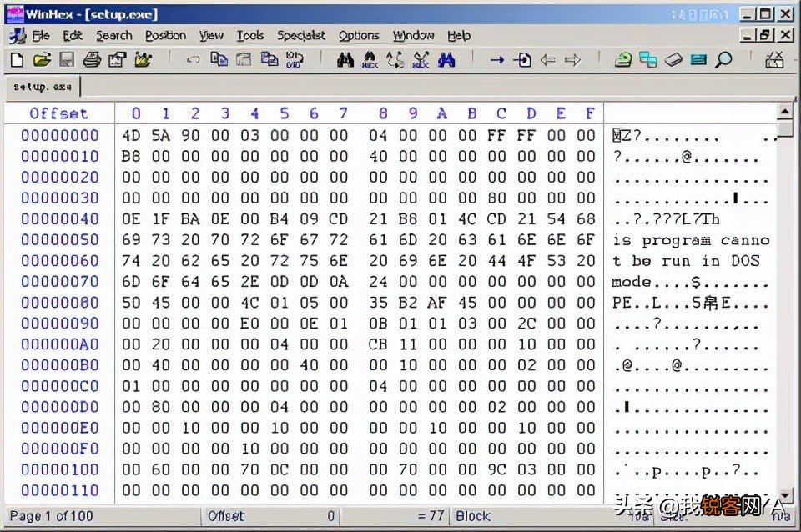801x532 pixels.
Task: Click the page-with-arrow Go To Page icon
Action: (x=522, y=60)
